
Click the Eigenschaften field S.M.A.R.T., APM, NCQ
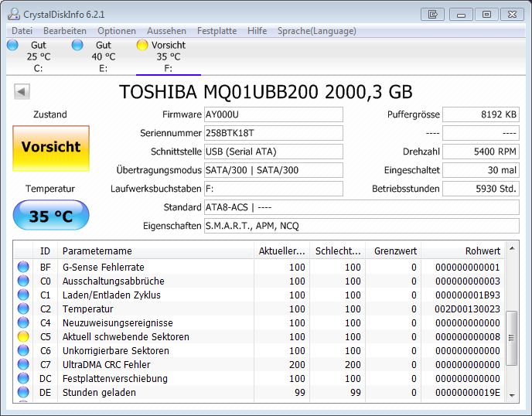coord(362,226)
